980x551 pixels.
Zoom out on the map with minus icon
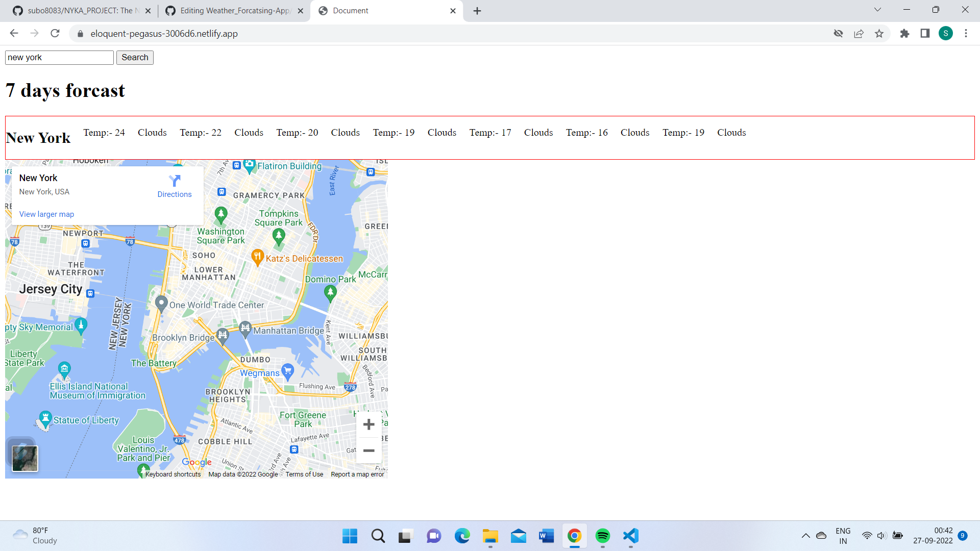tap(369, 450)
